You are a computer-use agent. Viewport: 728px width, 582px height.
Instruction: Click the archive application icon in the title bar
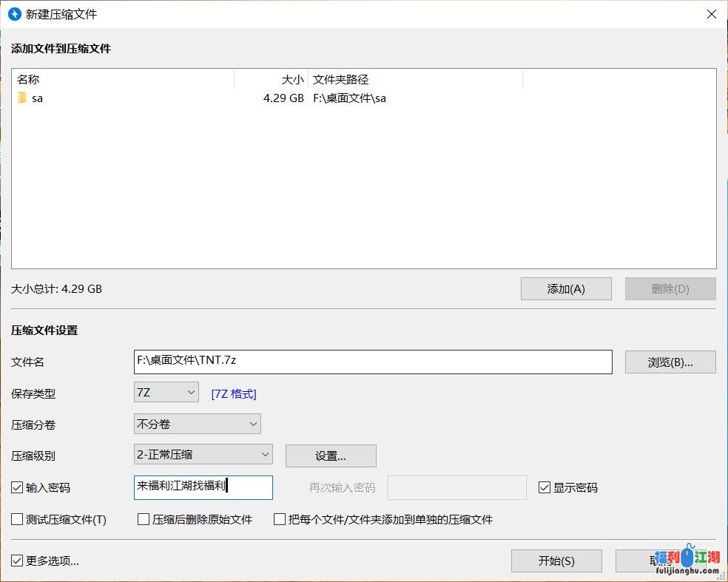[13, 13]
